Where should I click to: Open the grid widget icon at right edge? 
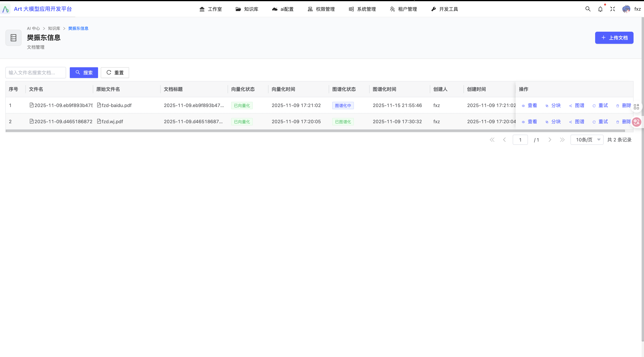coord(636,107)
